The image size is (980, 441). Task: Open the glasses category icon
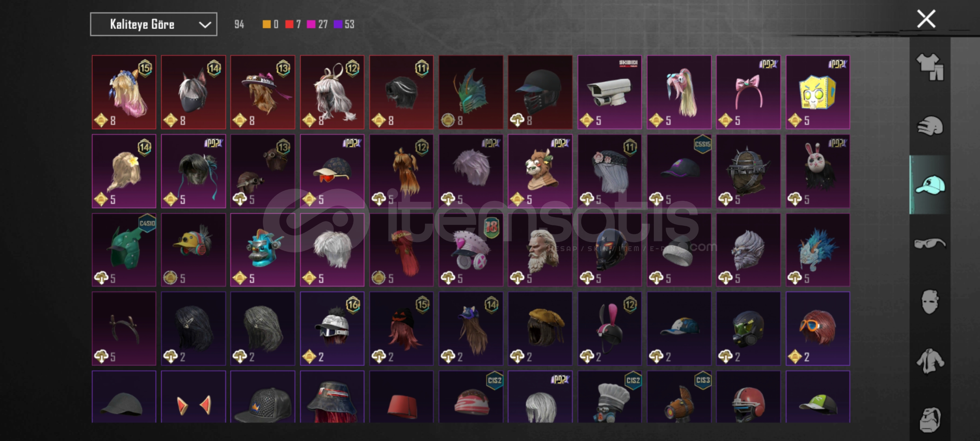click(930, 244)
